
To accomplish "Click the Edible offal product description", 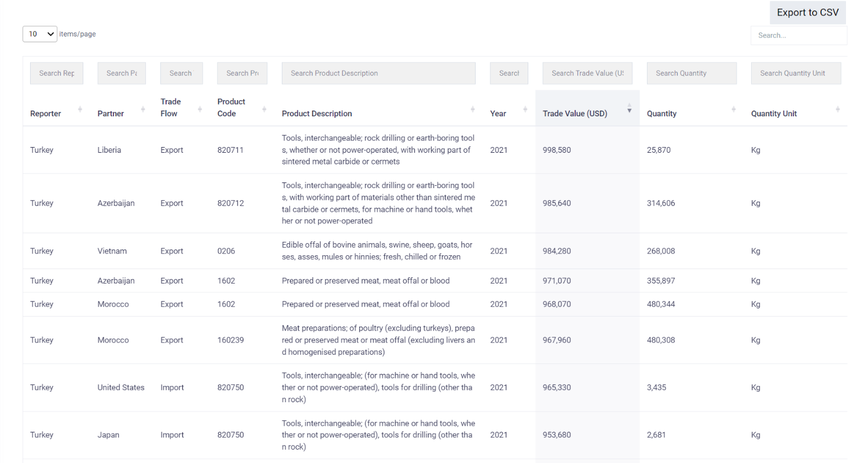I will (377, 251).
